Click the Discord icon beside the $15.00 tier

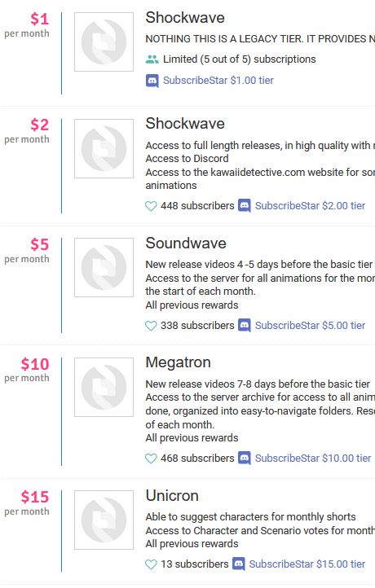pyautogui.click(x=238, y=564)
